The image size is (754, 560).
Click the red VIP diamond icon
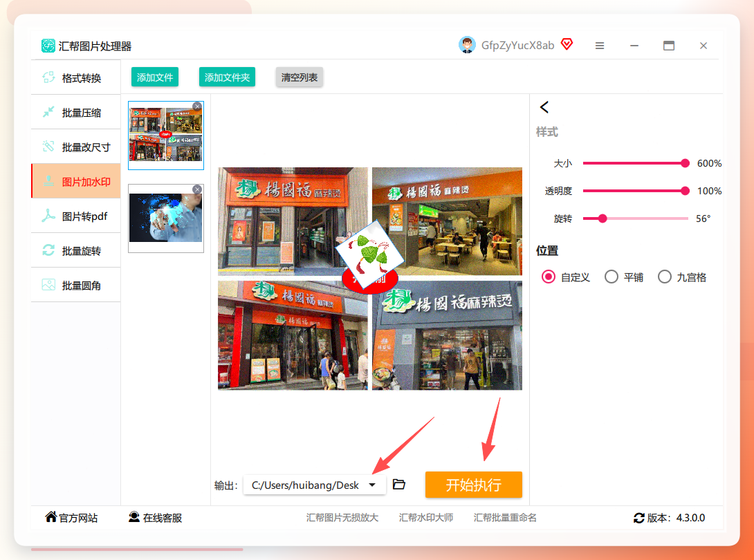[567, 44]
